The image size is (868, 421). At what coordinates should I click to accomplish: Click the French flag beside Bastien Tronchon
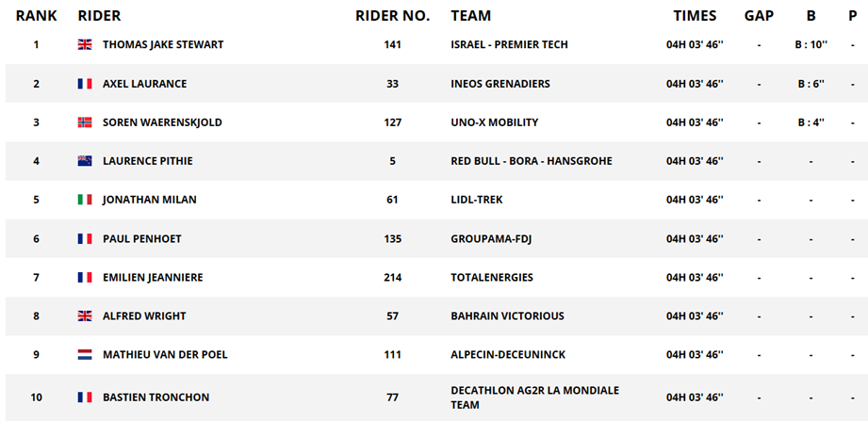pyautogui.click(x=85, y=397)
